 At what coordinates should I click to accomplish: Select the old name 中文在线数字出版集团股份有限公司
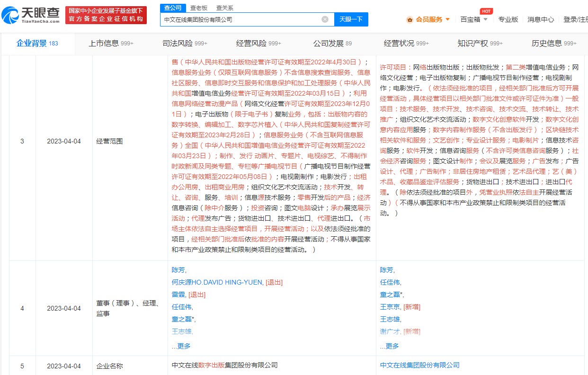224,366
